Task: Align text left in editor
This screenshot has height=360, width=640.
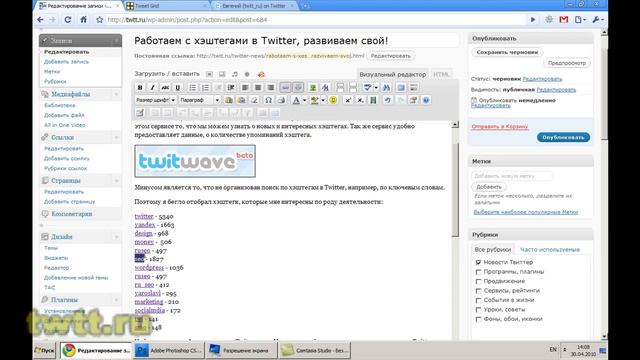Action: point(245,87)
